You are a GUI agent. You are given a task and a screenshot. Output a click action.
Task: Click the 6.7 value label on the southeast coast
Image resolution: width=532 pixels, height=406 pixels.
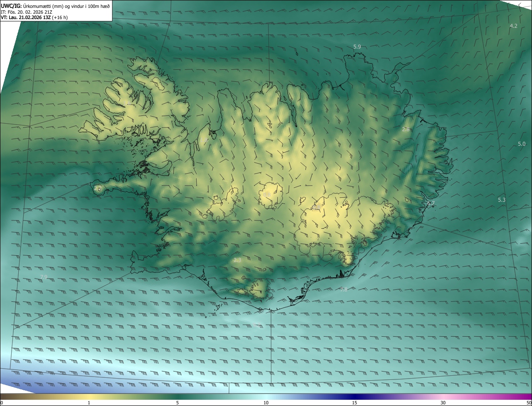point(431,203)
